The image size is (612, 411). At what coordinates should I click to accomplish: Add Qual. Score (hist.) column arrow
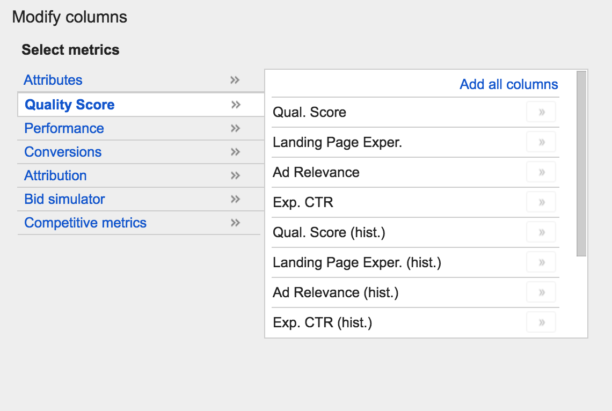click(x=541, y=232)
